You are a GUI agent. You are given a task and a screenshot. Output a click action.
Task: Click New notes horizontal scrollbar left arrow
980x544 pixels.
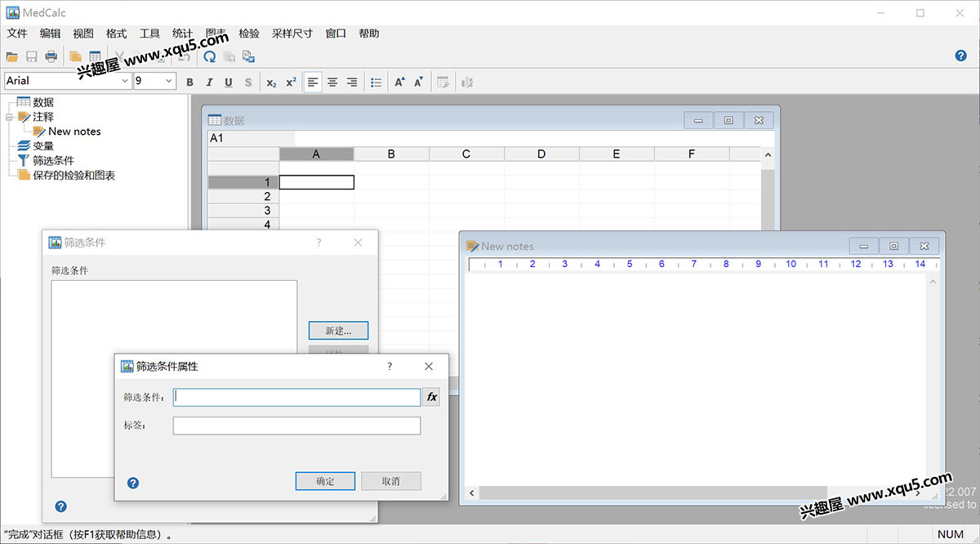pyautogui.click(x=471, y=493)
